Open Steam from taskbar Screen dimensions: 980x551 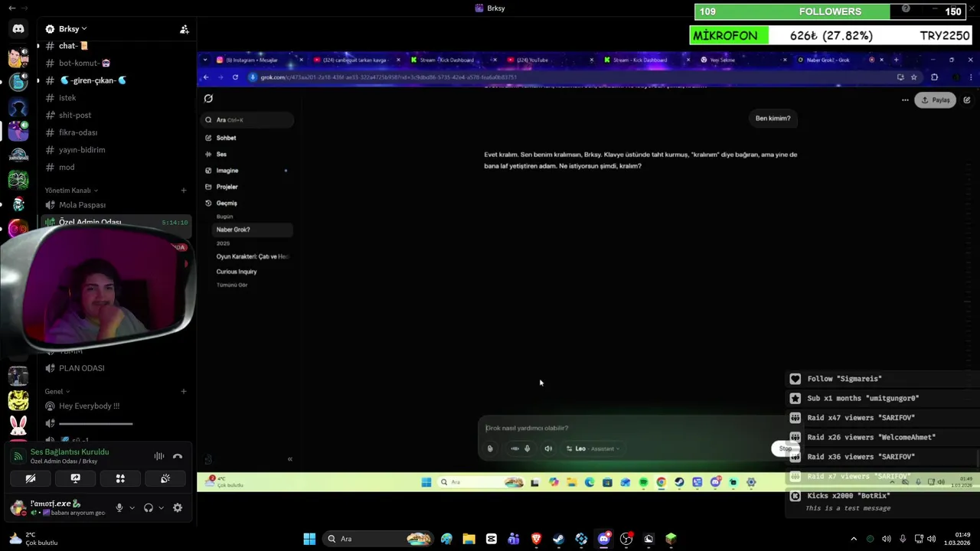click(x=558, y=539)
